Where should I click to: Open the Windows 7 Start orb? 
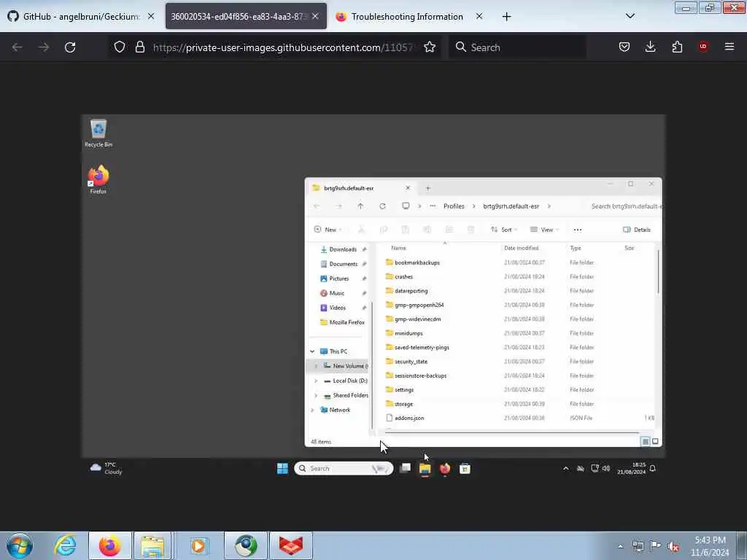coord(20,545)
